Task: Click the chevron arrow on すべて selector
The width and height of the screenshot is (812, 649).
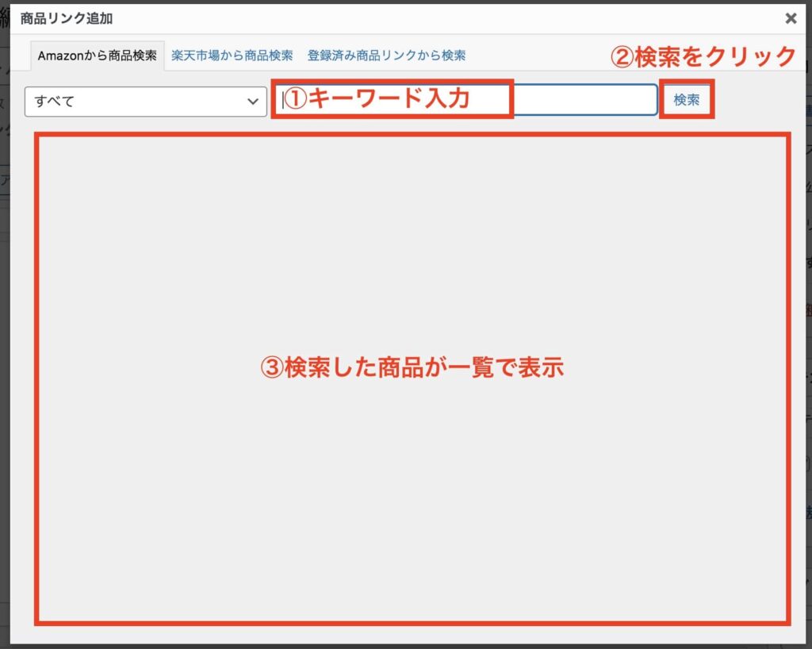Action: (x=253, y=102)
